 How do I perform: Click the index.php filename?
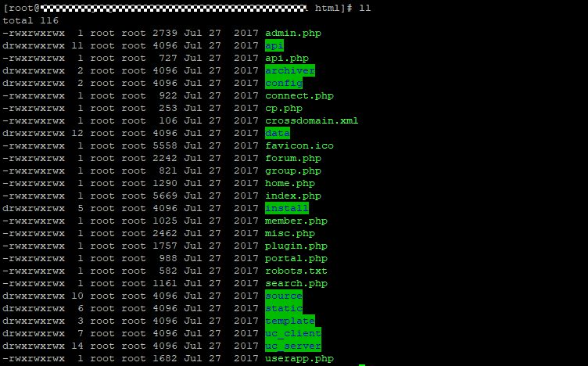293,196
